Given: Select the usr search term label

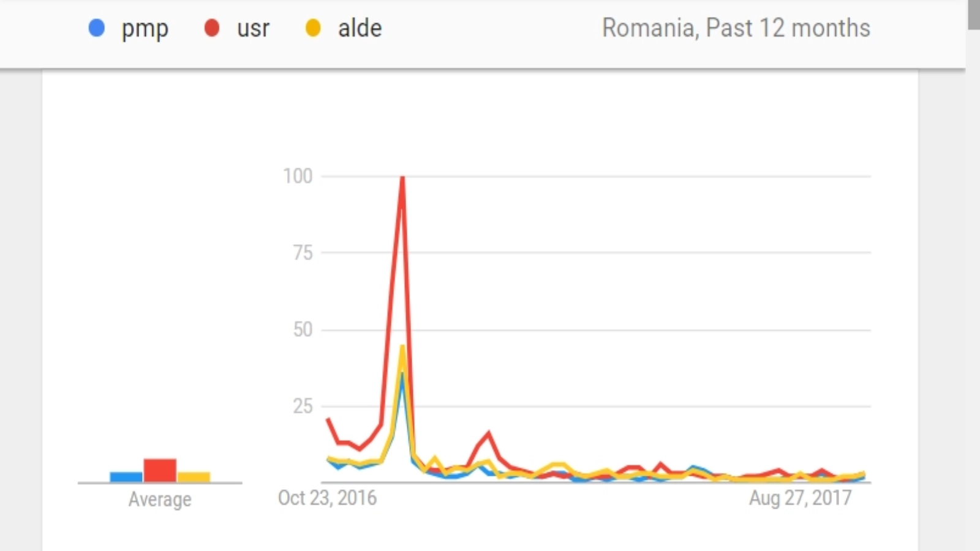Looking at the screenshot, I should click(x=253, y=28).
